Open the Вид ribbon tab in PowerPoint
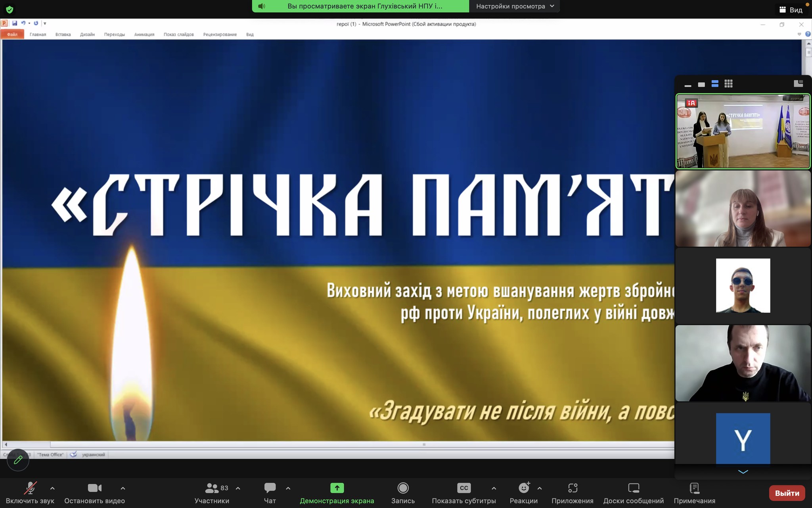 (x=250, y=35)
